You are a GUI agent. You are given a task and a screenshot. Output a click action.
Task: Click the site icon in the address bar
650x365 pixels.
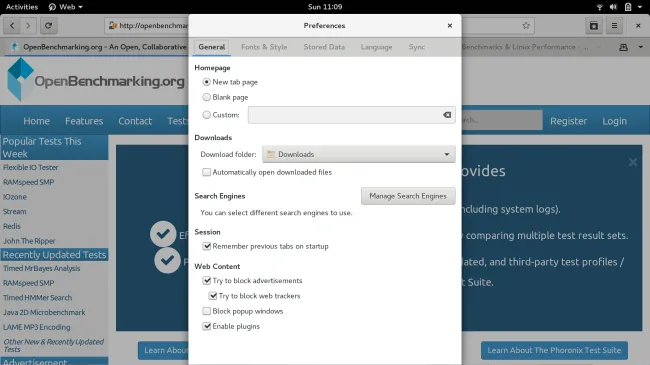113,26
